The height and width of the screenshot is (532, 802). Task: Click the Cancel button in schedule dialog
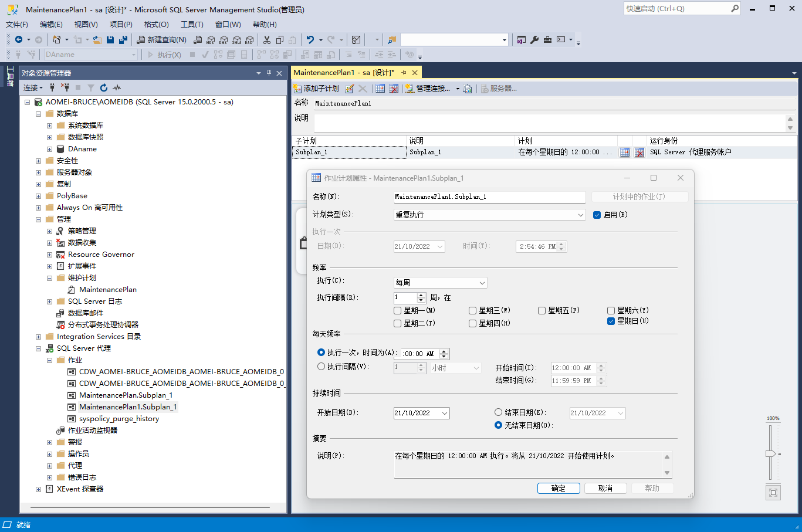(x=605, y=488)
